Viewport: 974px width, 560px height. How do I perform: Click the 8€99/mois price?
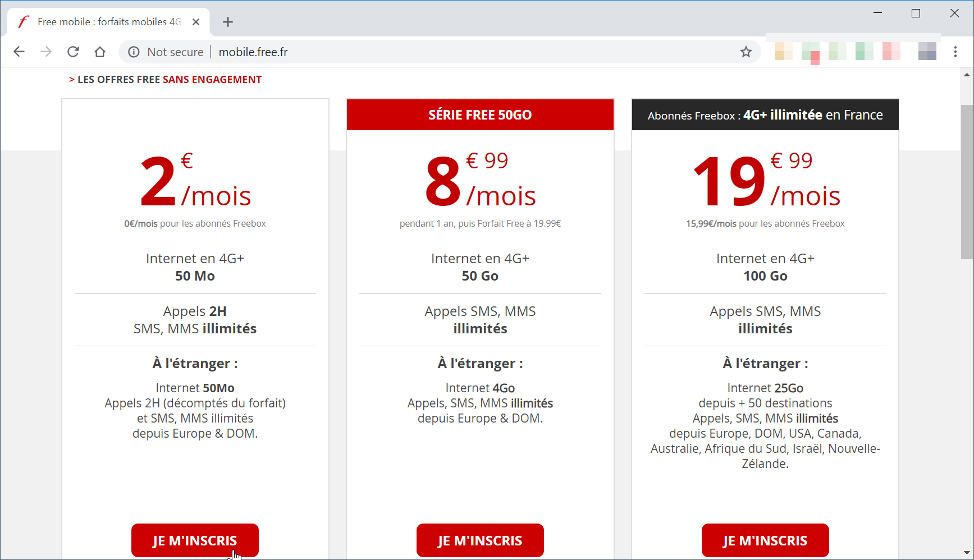pos(480,181)
